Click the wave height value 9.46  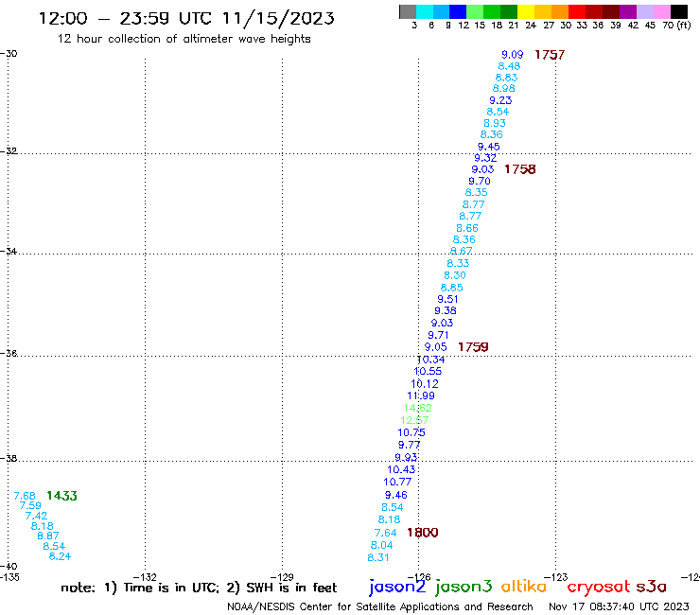click(396, 495)
